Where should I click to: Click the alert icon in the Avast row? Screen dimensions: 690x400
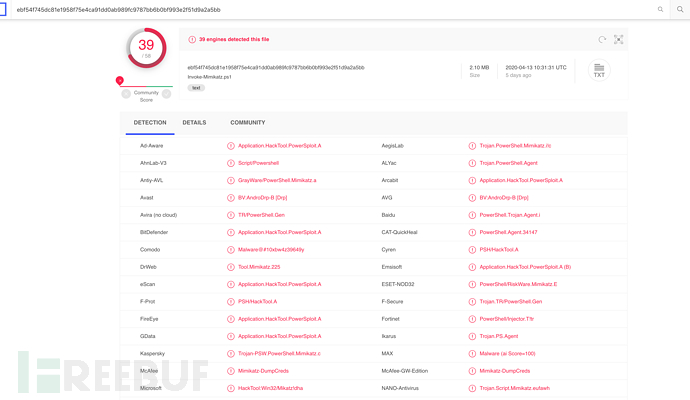231,198
